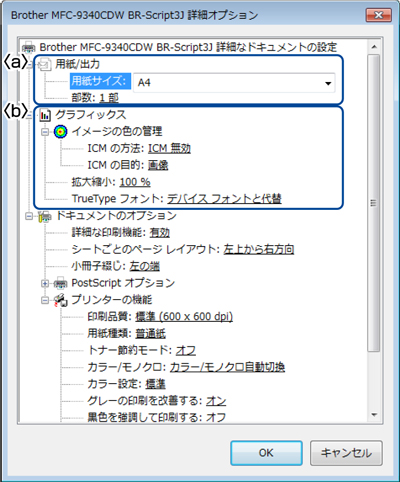
Task: Click the 用紙/出力 paper tray icon
Action: coord(45,64)
